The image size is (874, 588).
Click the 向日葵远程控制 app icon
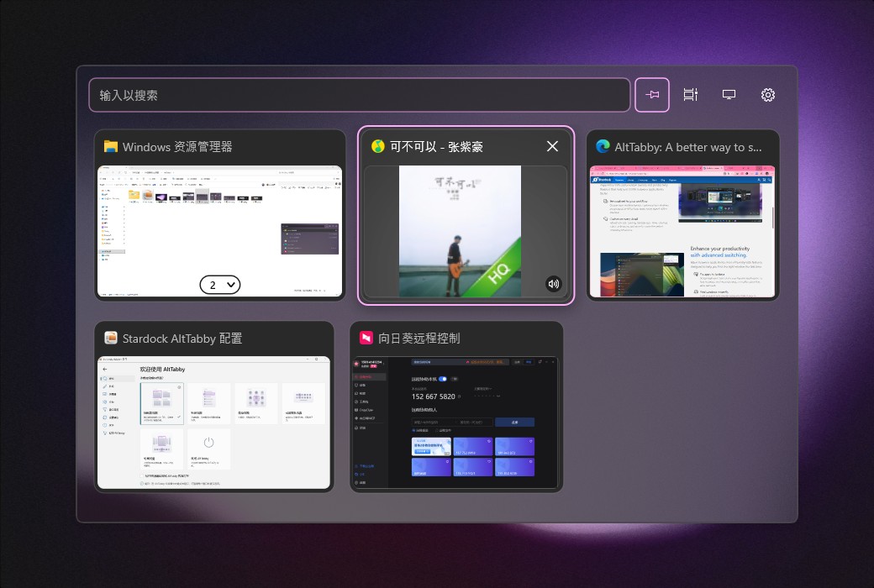click(366, 338)
